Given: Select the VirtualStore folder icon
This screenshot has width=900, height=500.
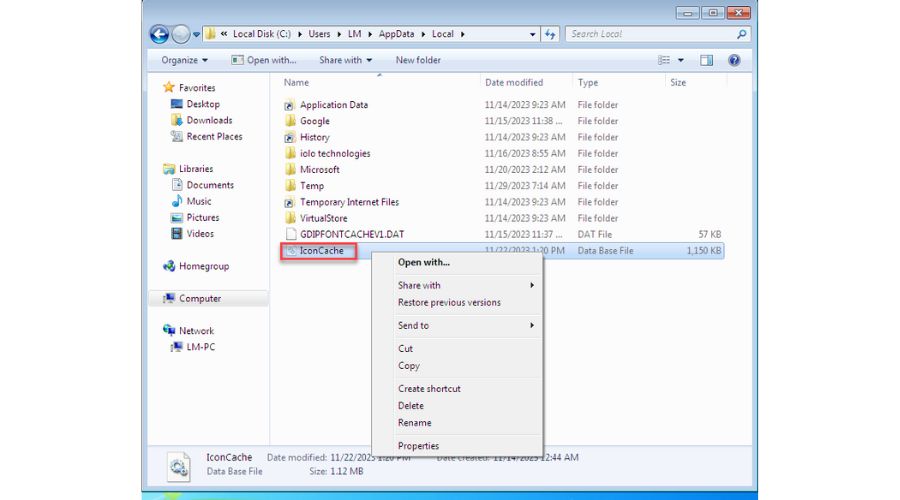Looking at the screenshot, I should pyautogui.click(x=290, y=218).
